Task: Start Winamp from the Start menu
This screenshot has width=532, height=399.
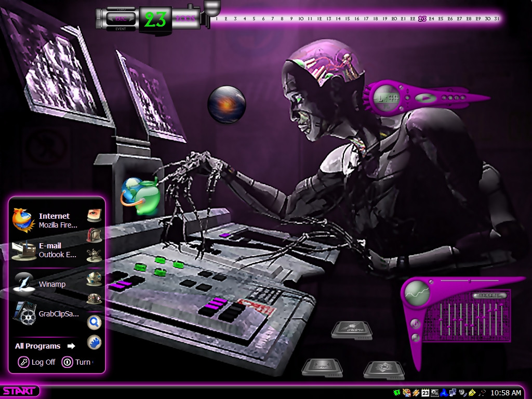Action: 39,284
